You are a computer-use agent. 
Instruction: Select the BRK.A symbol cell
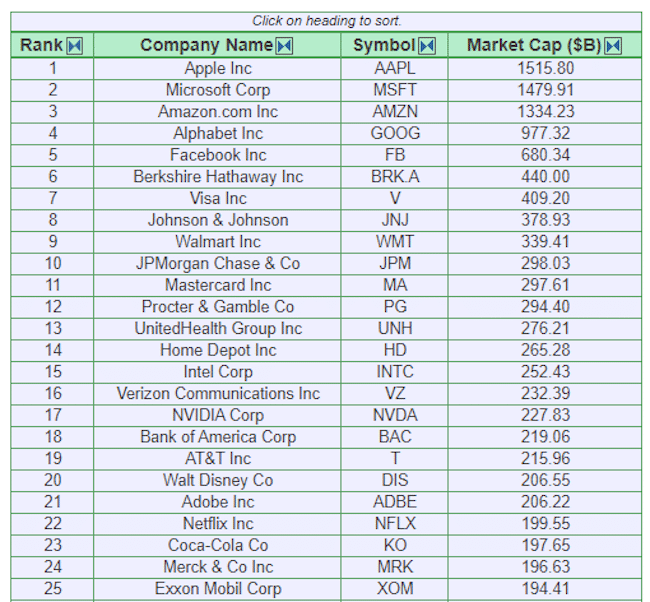tap(395, 177)
